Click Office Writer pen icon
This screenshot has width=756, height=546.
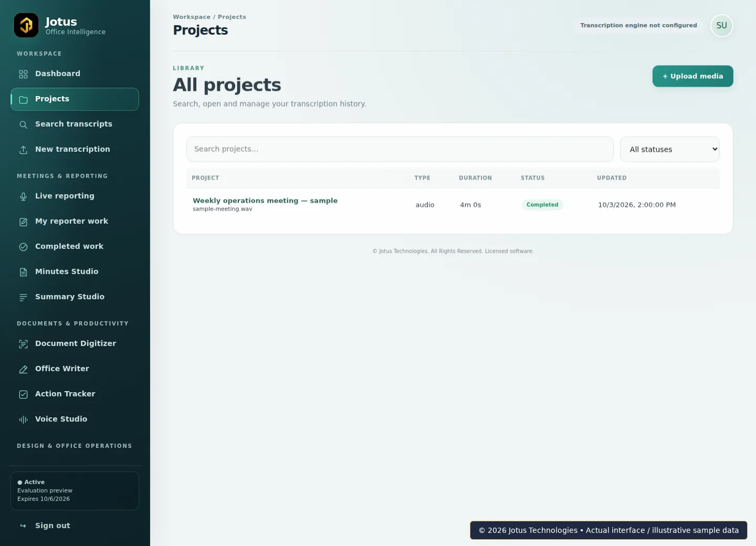[x=23, y=369]
